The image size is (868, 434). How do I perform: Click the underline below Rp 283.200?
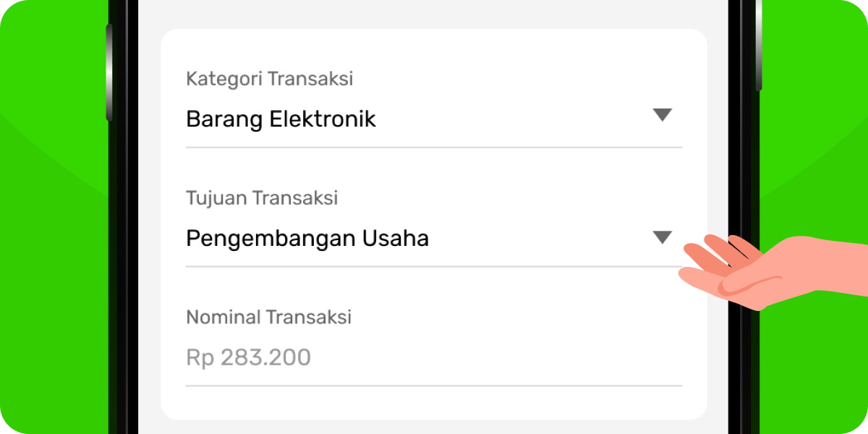click(433, 386)
